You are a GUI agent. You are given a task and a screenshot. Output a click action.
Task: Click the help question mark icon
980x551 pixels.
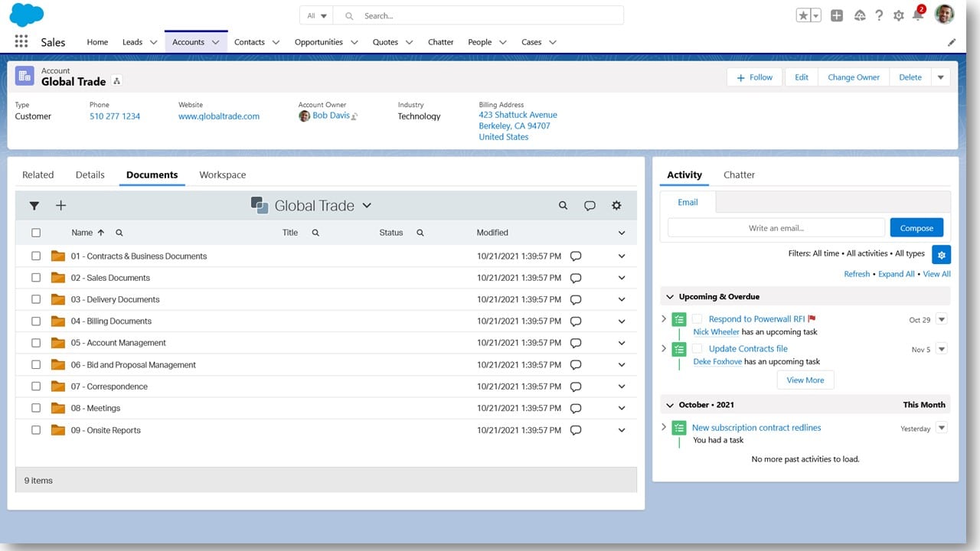pyautogui.click(x=879, y=15)
